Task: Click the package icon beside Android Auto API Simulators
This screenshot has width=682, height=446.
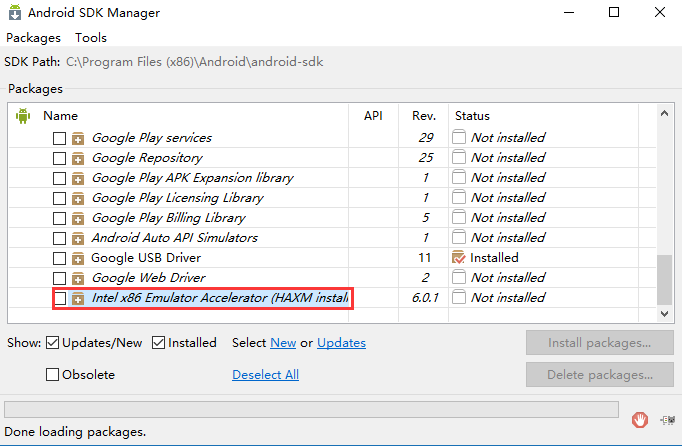Action: [78, 238]
